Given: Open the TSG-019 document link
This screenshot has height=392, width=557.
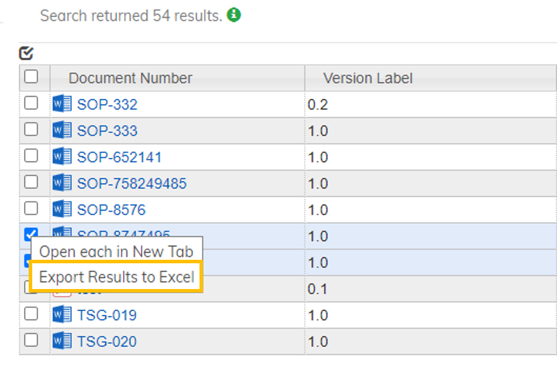Looking at the screenshot, I should coord(107,315).
